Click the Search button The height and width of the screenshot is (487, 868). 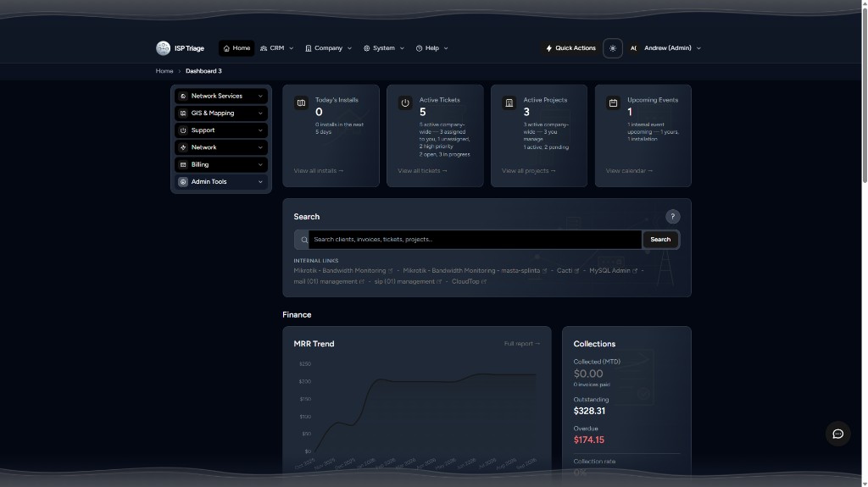click(x=659, y=240)
